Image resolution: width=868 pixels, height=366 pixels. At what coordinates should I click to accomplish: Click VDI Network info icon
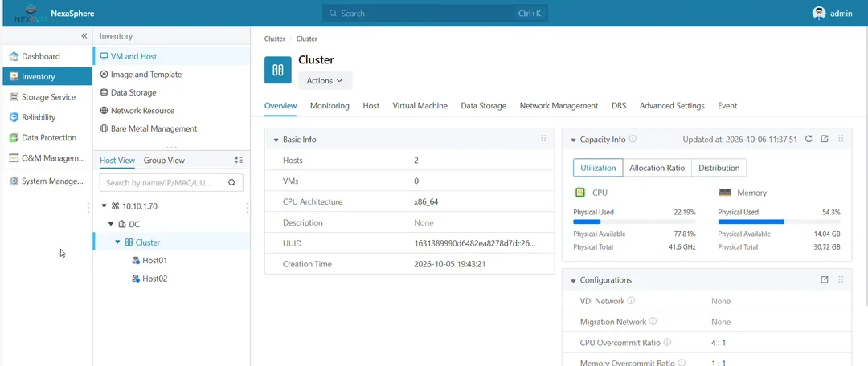[632, 301]
